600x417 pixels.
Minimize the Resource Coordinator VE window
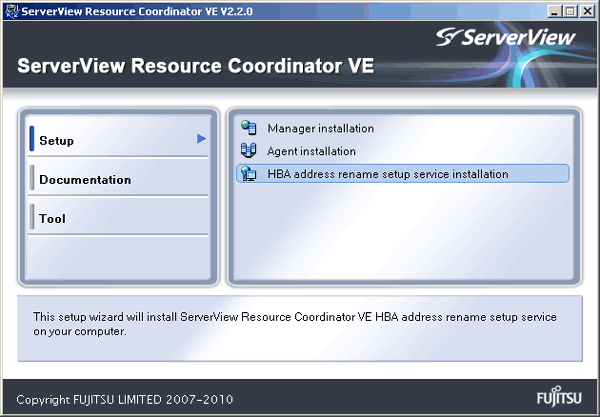tap(554, 11)
